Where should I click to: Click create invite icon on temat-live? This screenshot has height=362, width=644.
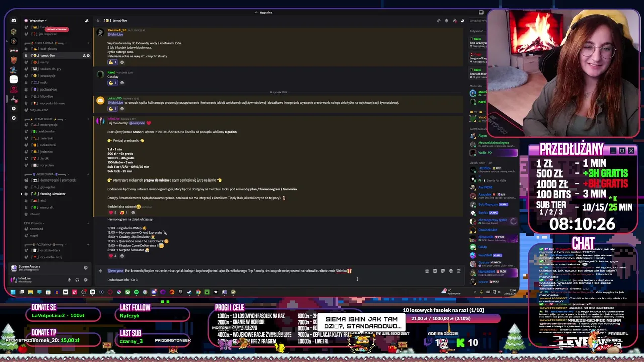coord(84,55)
